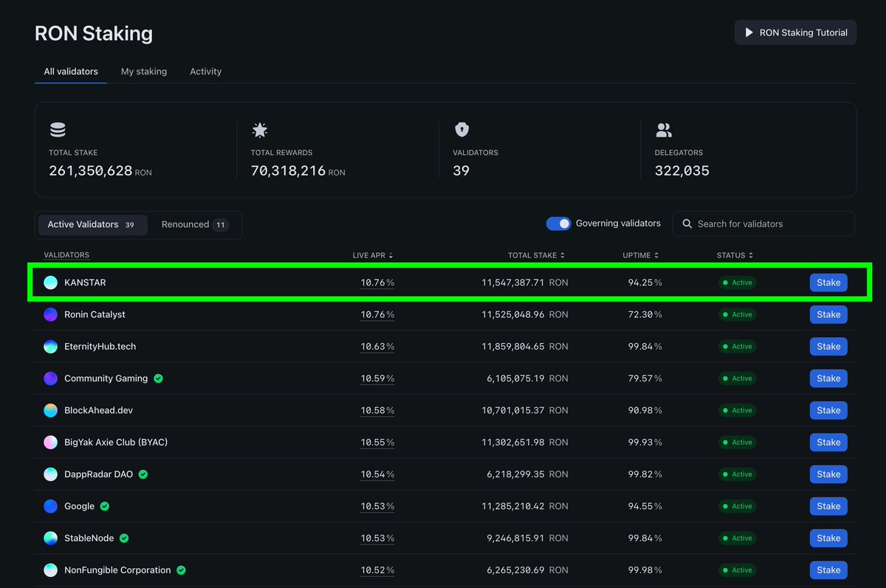This screenshot has height=588, width=886.
Task: Click the Total Rewards star icon
Action: [259, 131]
